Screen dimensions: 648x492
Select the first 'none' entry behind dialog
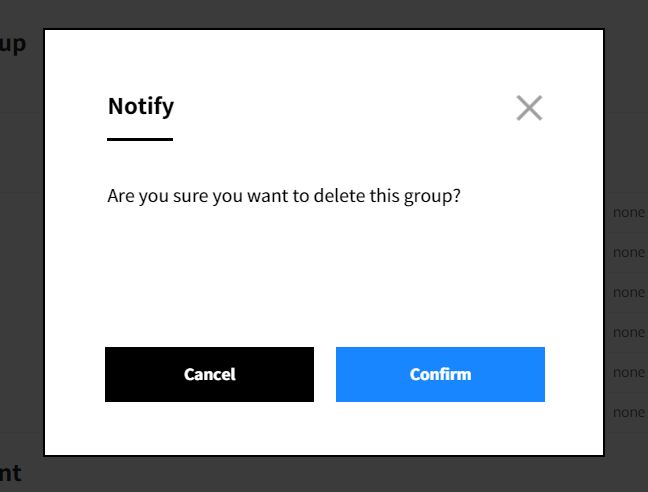coord(628,213)
